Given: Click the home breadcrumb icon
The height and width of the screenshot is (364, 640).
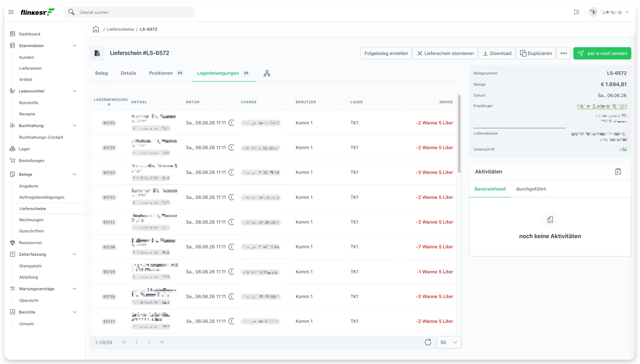Looking at the screenshot, I should coord(96,29).
